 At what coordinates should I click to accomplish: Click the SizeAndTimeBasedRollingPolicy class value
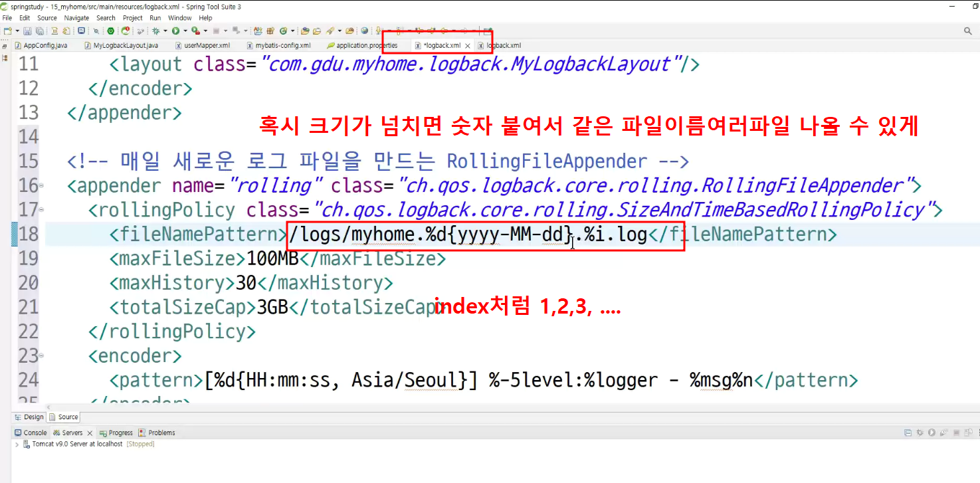(623, 210)
